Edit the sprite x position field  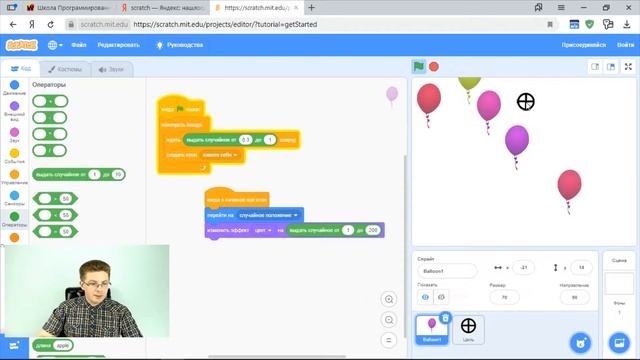524,268
